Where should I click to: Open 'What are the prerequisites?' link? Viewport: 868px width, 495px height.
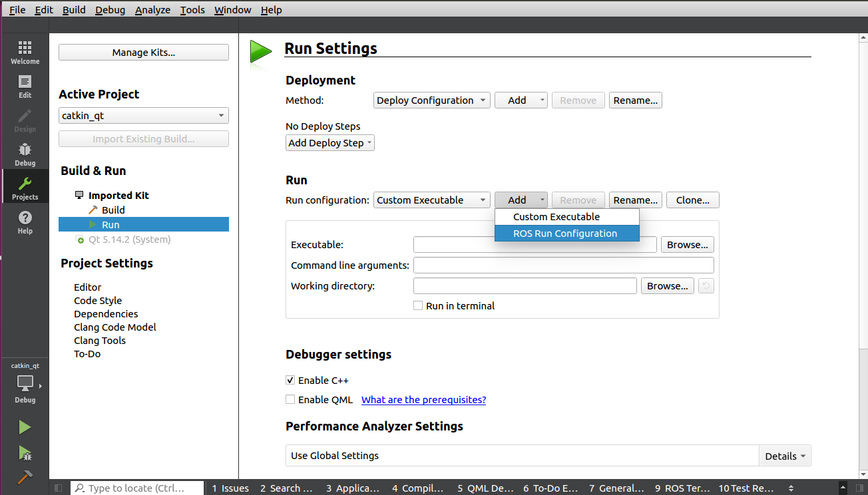tap(423, 400)
